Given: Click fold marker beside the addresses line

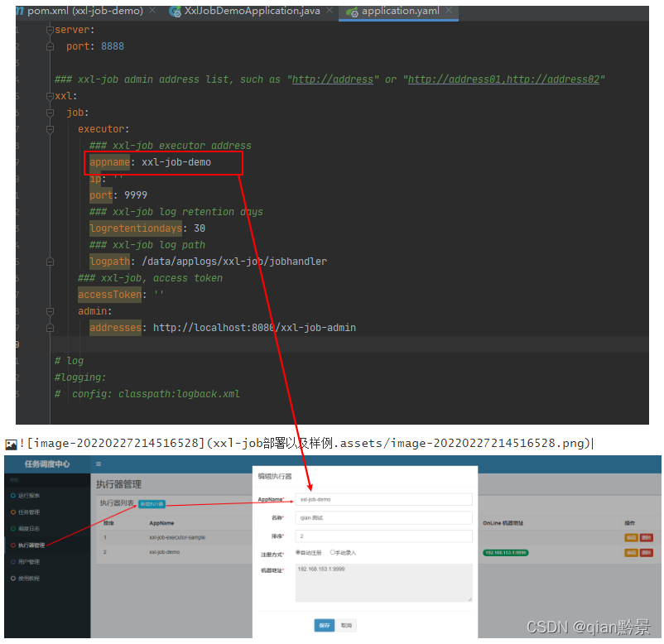Looking at the screenshot, I should click(x=50, y=328).
